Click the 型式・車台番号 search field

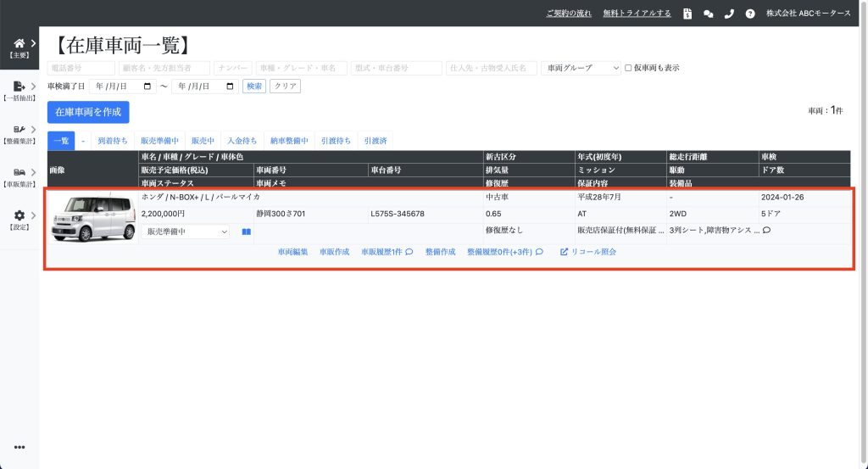[x=397, y=68]
